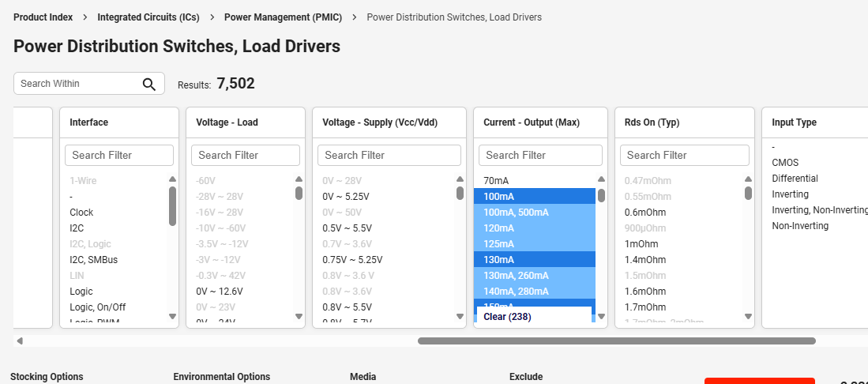
Task: Choose 0V ~ 12.6V in Voltage - Load
Action: click(218, 291)
